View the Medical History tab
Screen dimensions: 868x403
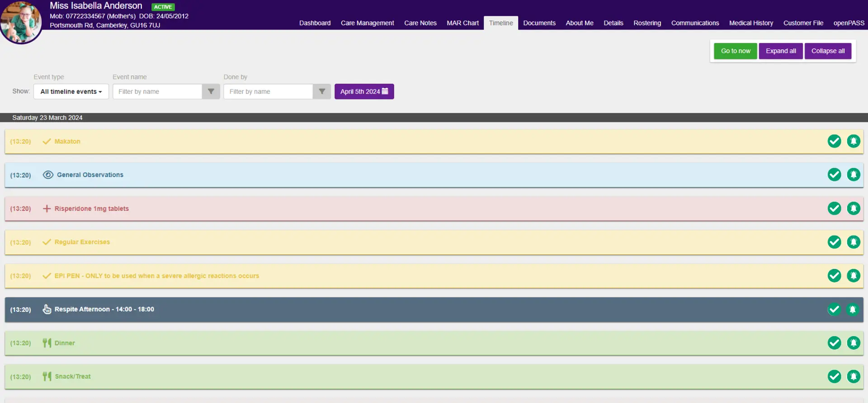(x=751, y=23)
